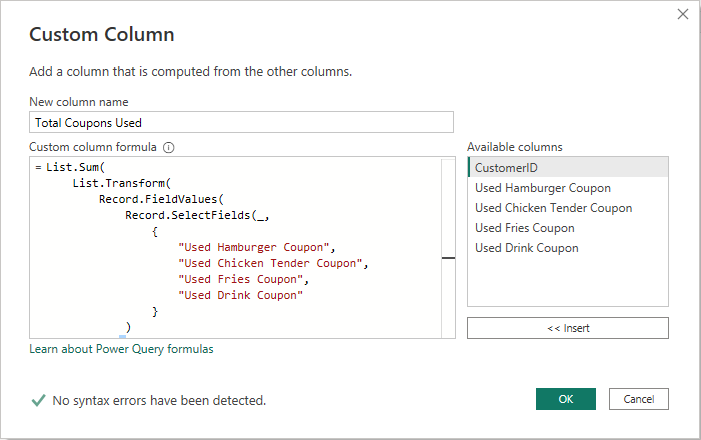This screenshot has height=440, width=701.
Task: Open Learn about Power Query formulas link
Action: click(121, 349)
